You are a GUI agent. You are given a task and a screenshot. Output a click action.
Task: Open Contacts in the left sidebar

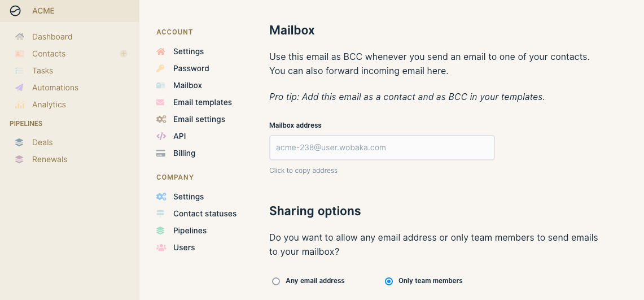tap(49, 54)
